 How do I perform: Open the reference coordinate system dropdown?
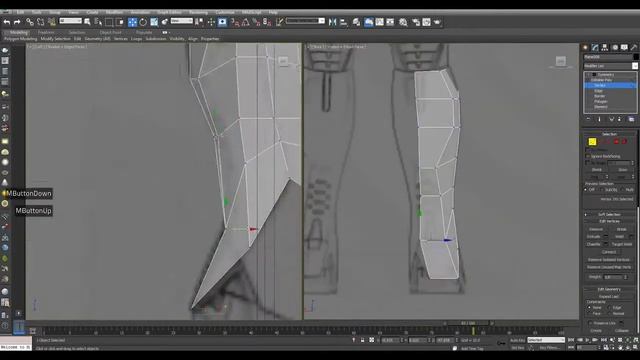[182, 21]
